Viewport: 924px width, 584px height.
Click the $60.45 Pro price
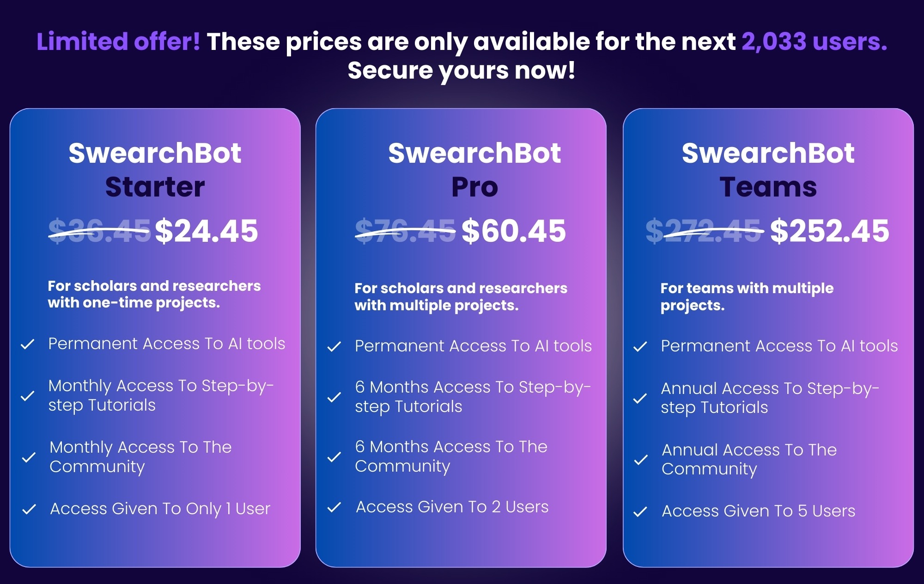[514, 231]
